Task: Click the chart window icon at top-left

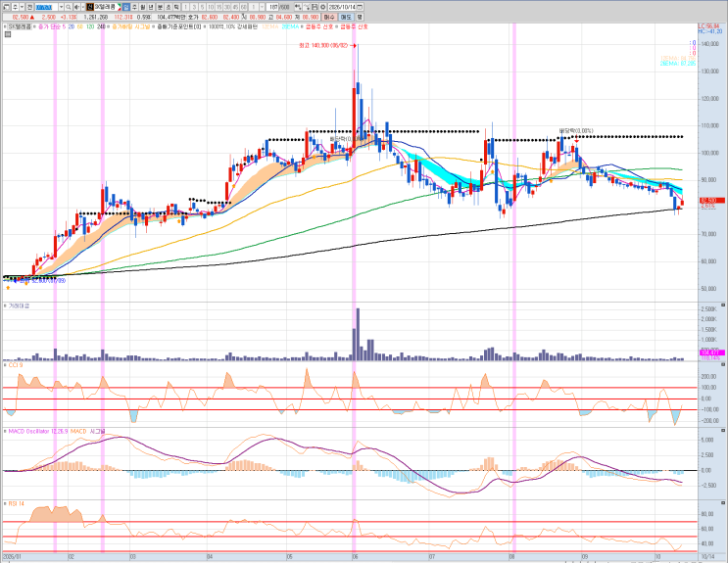Action: [6, 7]
